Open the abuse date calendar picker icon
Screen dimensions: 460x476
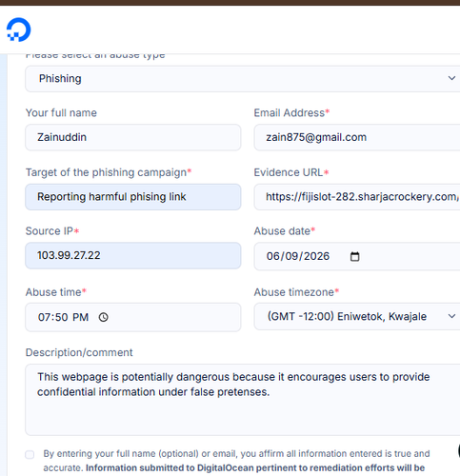354,256
